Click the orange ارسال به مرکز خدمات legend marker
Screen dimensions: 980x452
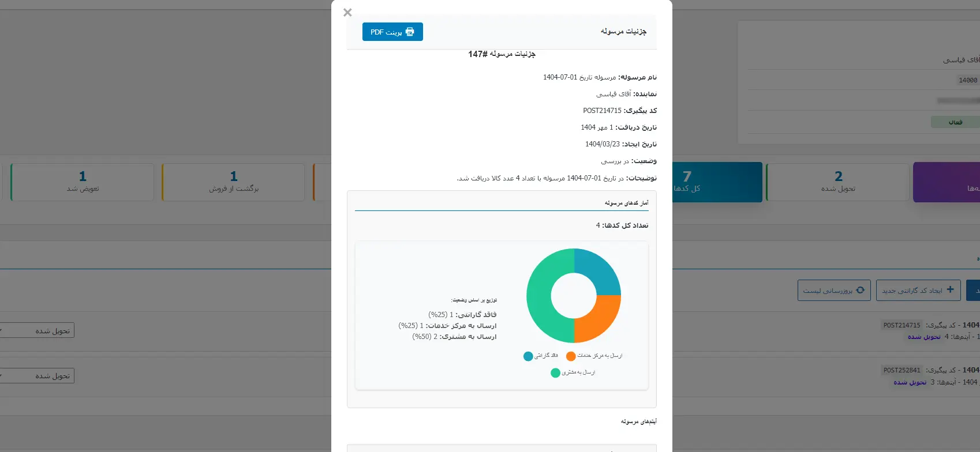[x=571, y=356]
